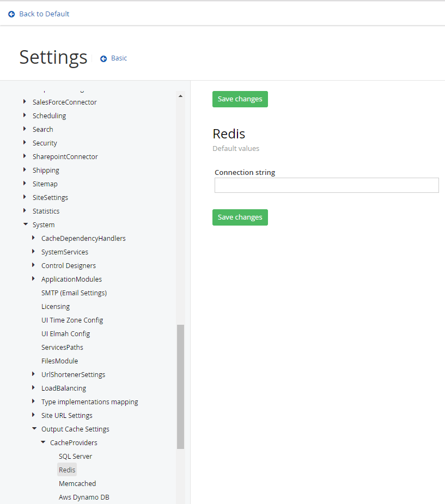This screenshot has width=445, height=504.
Task: Click the back arrow icon beside Back to Default
Action: coord(11,14)
